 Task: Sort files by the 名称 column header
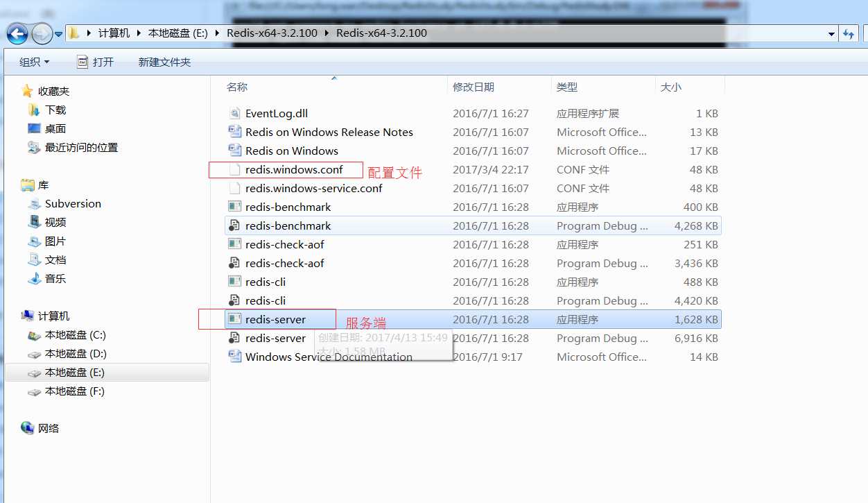coord(237,87)
